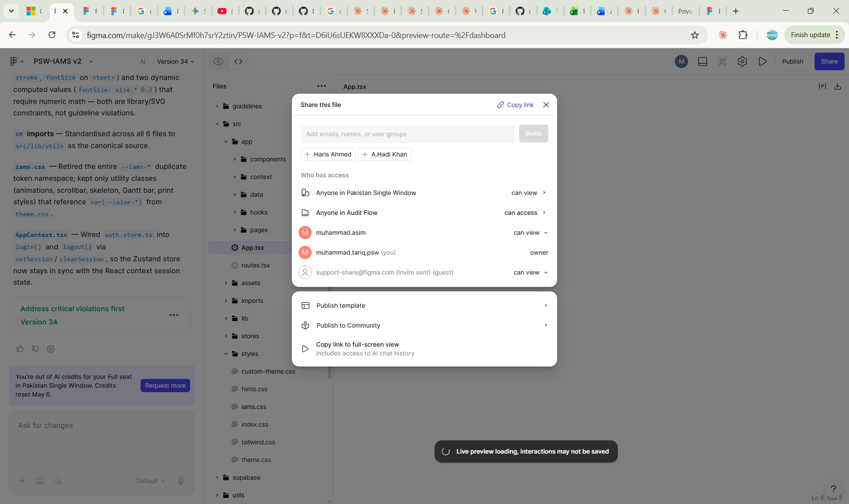Image resolution: width=849 pixels, height=504 pixels.
Task: Open muhammad.asim can view permission dropdown
Action: 530,233
